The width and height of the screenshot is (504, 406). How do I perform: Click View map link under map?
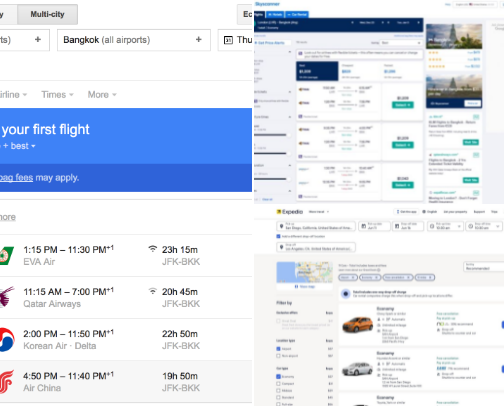pos(305,287)
